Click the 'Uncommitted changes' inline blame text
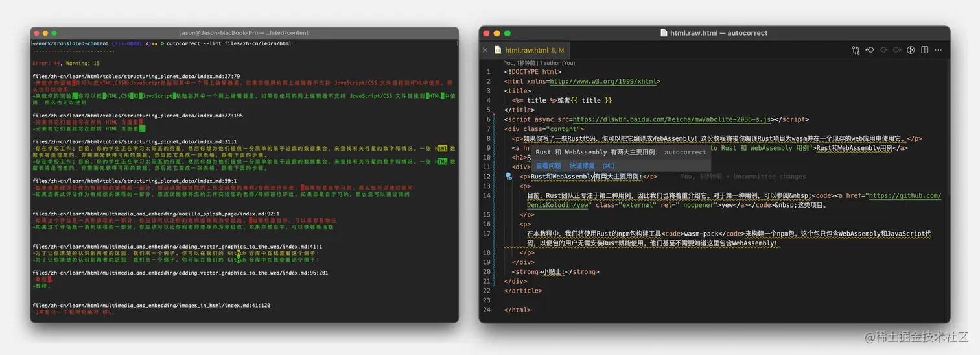Image resolution: width=980 pixels, height=355 pixels. (770, 177)
